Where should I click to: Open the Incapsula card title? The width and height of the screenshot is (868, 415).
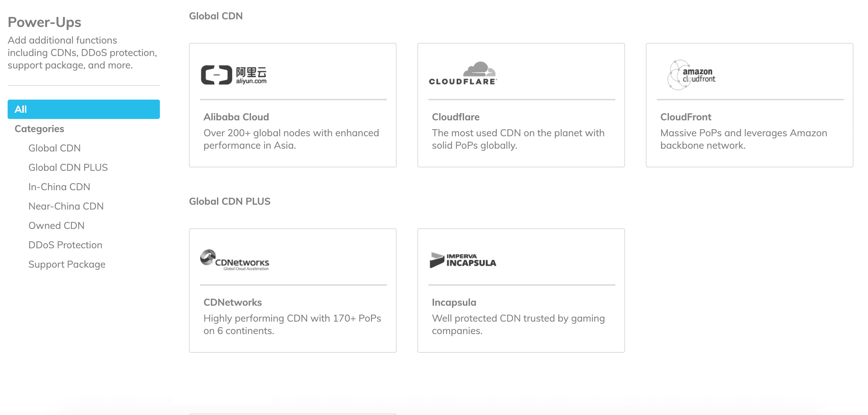click(454, 302)
